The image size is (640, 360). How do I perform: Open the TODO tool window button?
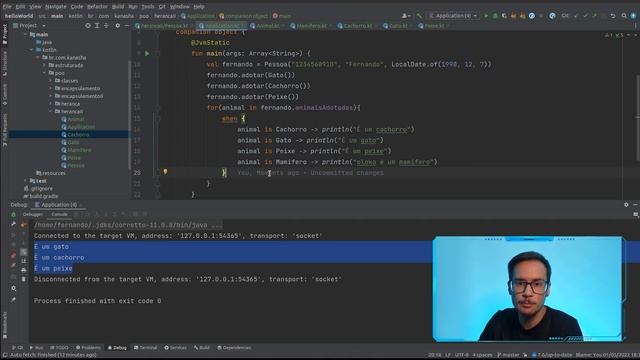[x=59, y=348]
